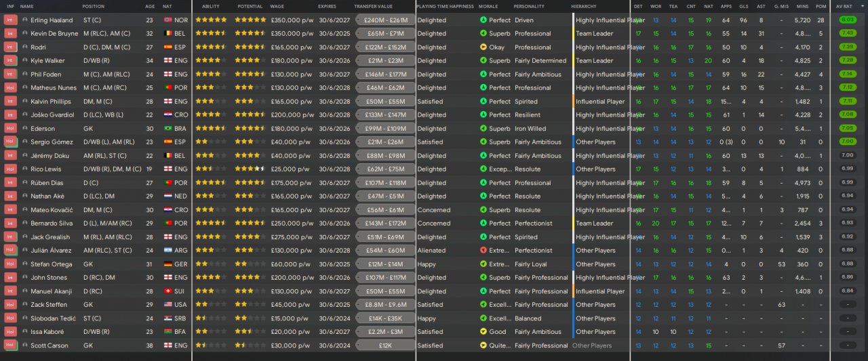Sort by the GLS column header
Viewport: 868px width, 361px height.
[743, 6]
